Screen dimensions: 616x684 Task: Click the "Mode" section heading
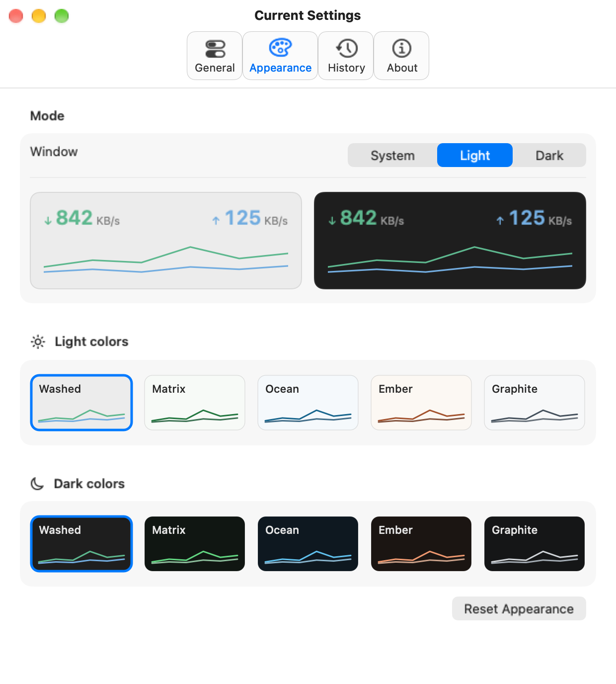47,116
